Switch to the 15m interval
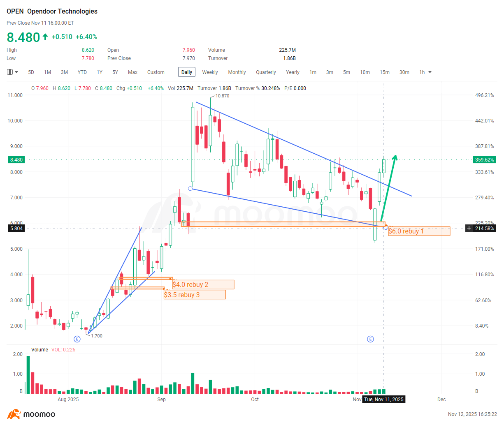The width and height of the screenshot is (504, 425). tap(385, 72)
